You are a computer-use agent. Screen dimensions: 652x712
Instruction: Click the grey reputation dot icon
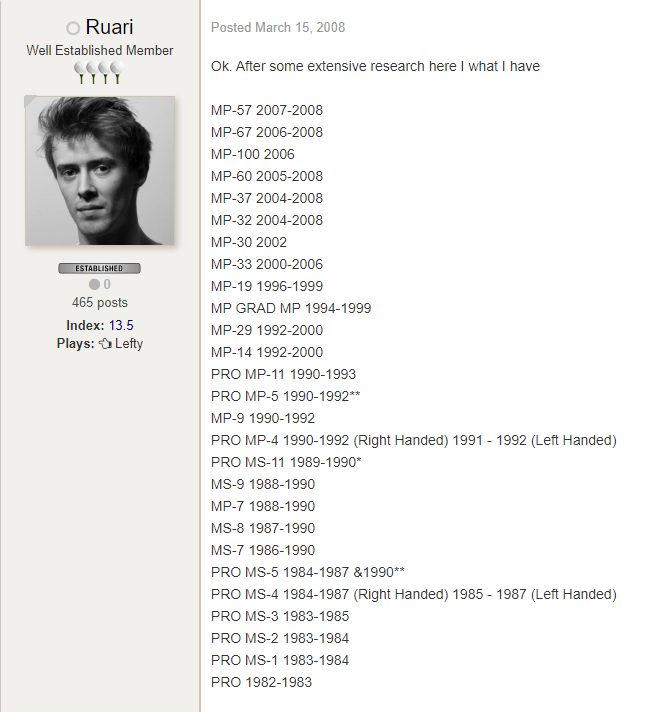(94, 285)
